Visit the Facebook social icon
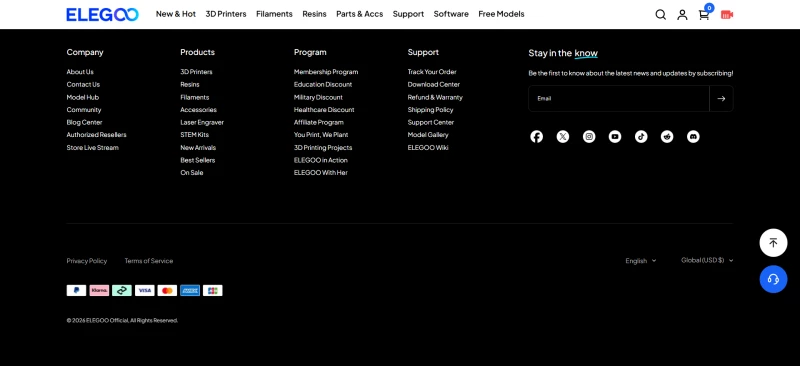 coord(536,136)
